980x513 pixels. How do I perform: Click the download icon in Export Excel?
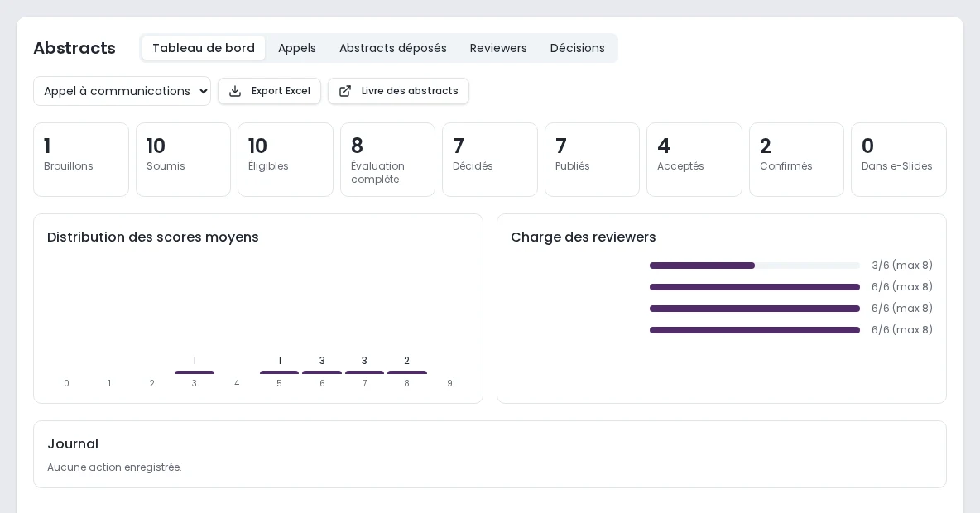(235, 91)
